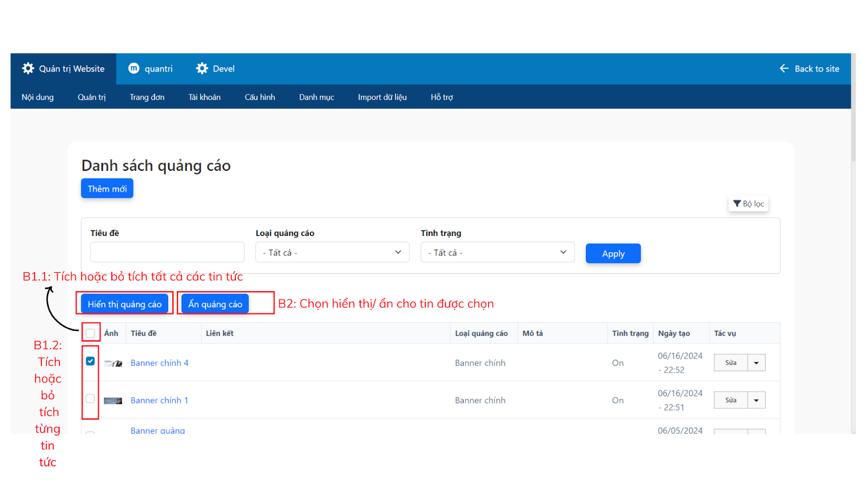
Task: Expand the Sửa dropdown arrow for Banner chính 4
Action: (x=756, y=363)
